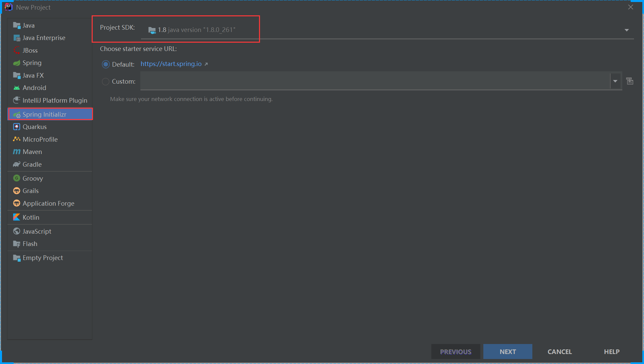This screenshot has height=364, width=644.
Task: Click the Android robot icon
Action: point(16,88)
